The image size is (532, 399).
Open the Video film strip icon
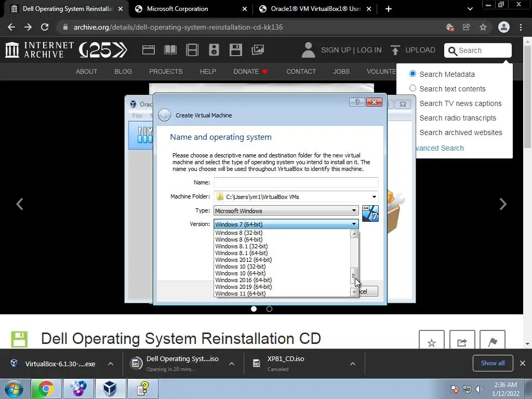(192, 50)
